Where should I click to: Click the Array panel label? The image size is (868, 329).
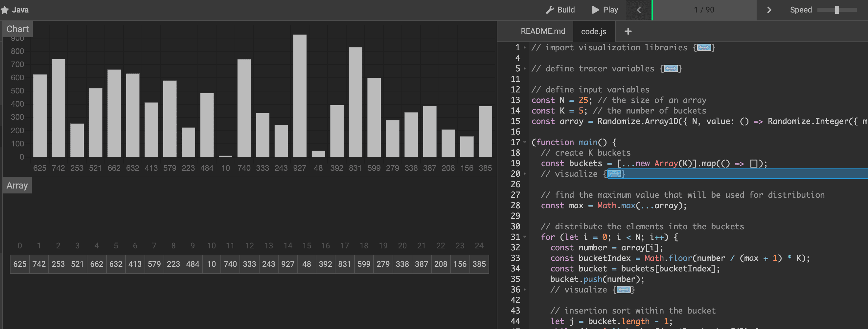(x=17, y=186)
